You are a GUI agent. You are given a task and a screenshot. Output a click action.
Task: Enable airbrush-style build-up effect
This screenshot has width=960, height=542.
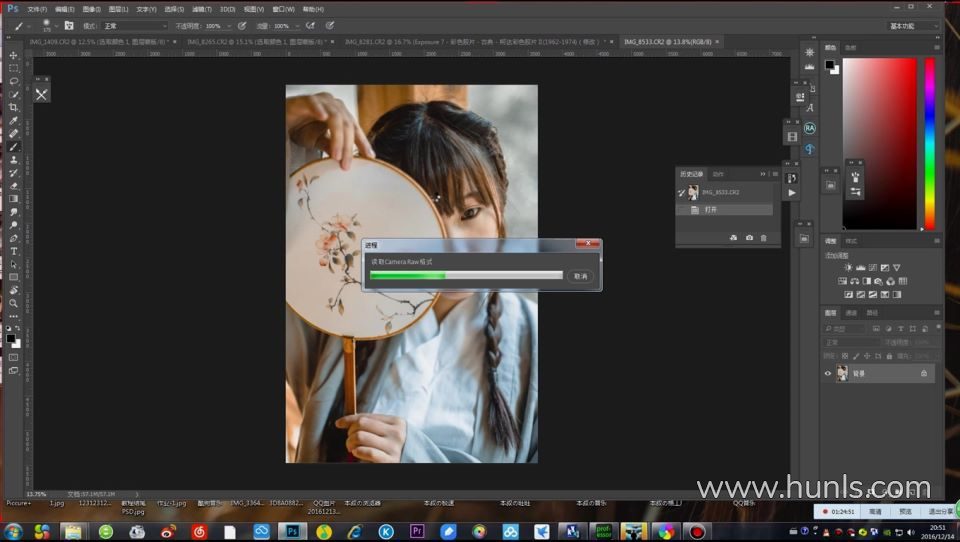pyautogui.click(x=311, y=25)
